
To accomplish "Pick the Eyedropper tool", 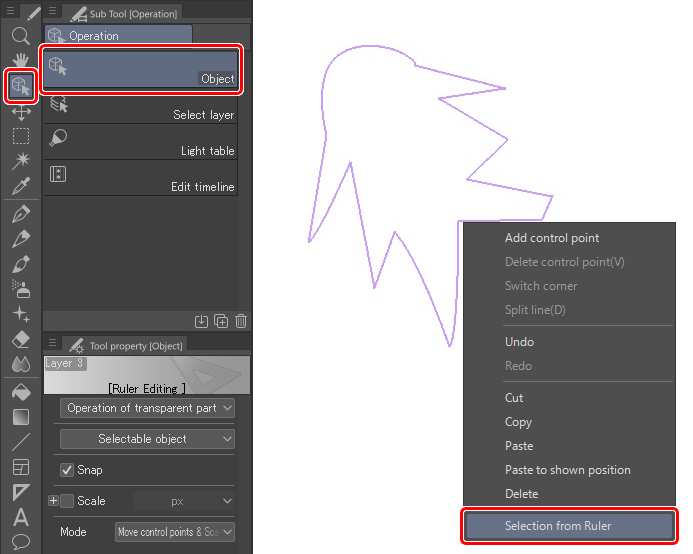I will [20, 186].
